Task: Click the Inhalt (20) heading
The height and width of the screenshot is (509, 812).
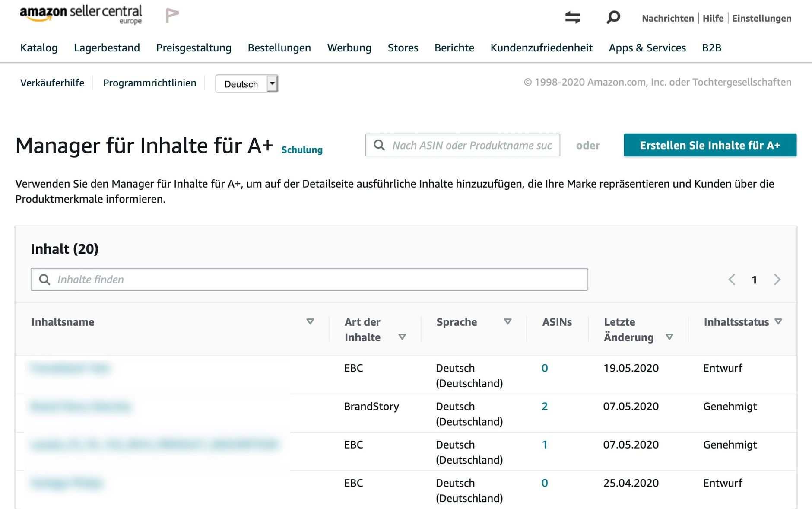Action: pyautogui.click(x=65, y=249)
